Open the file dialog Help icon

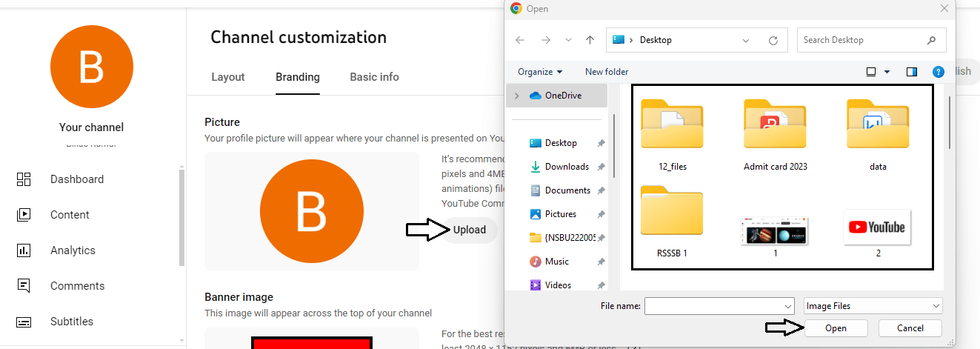coord(938,72)
